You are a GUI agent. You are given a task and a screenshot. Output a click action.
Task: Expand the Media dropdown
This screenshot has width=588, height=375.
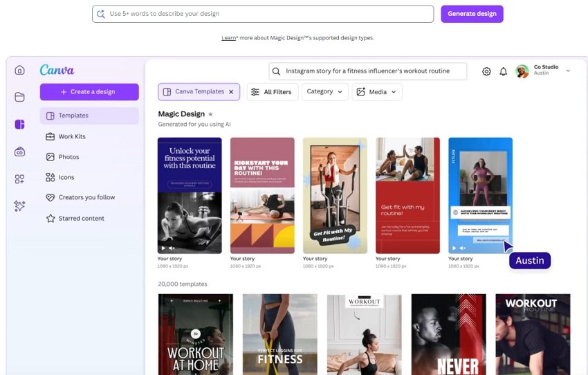tap(377, 92)
